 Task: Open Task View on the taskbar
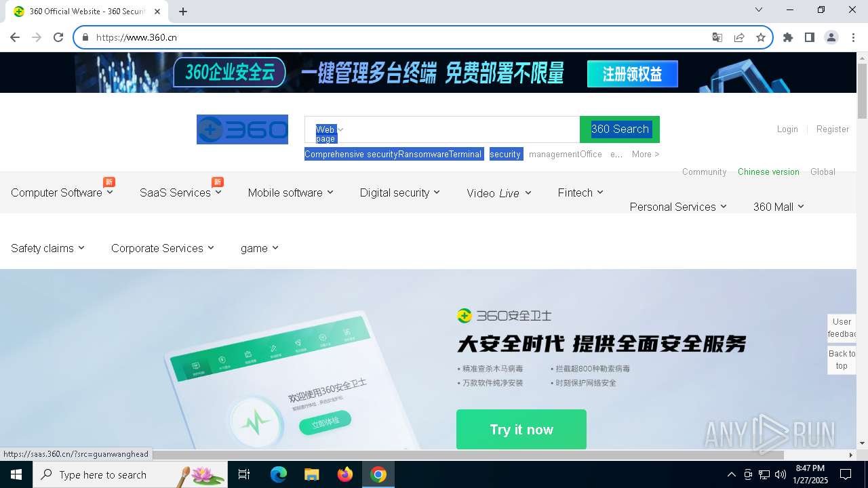[244, 474]
